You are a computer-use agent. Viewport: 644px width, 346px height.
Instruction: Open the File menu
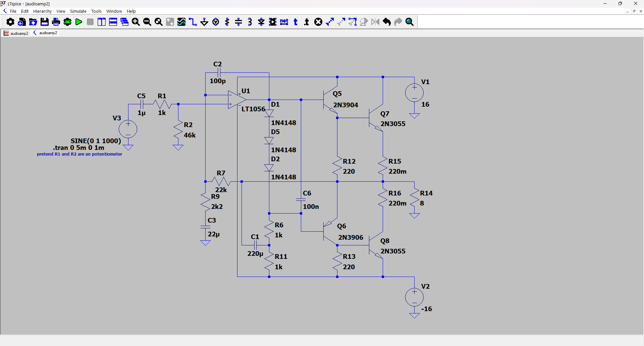click(13, 11)
